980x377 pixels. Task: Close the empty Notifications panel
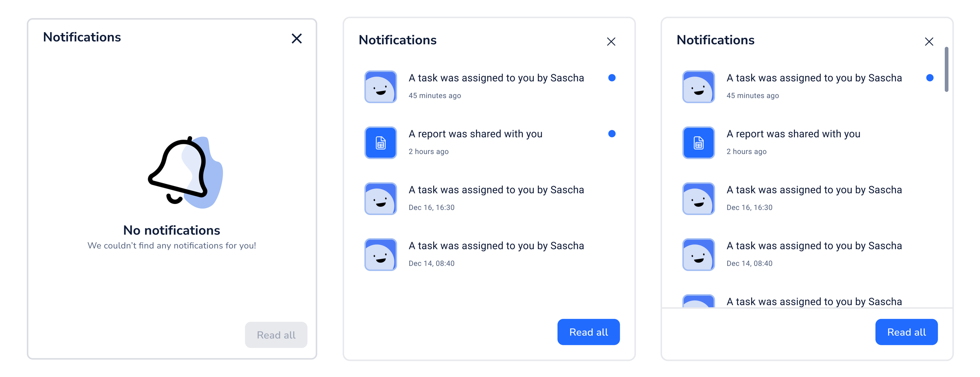point(297,38)
